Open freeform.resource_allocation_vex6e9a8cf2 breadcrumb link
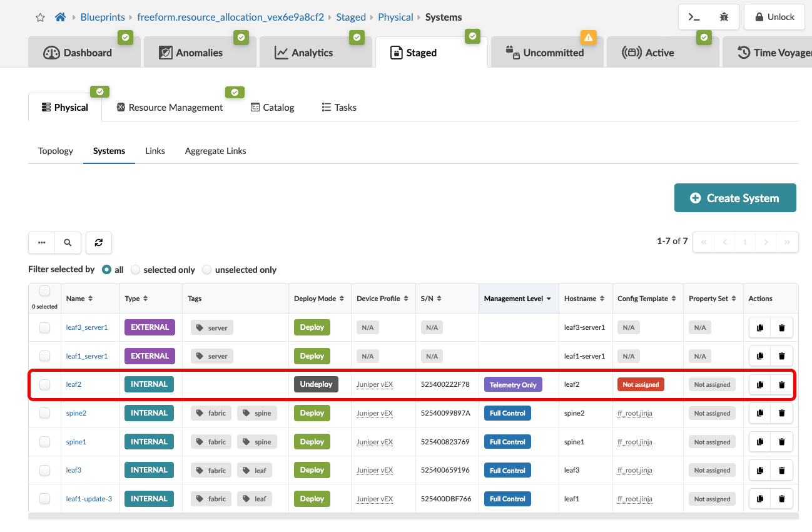The height and width of the screenshot is (532, 812). [x=230, y=17]
